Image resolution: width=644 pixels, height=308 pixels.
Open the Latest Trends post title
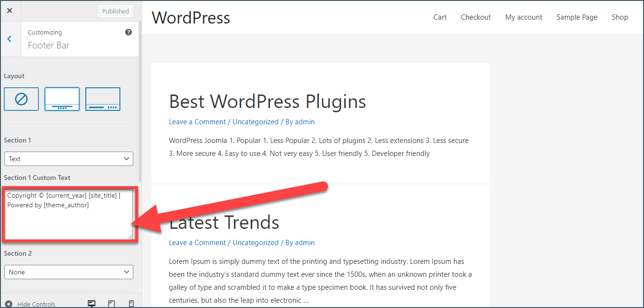[224, 223]
